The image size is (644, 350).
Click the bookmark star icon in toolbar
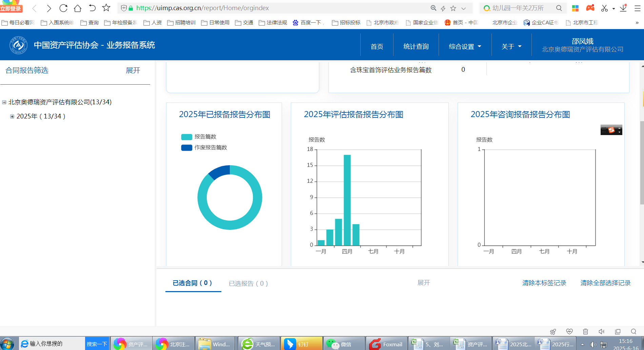[106, 8]
